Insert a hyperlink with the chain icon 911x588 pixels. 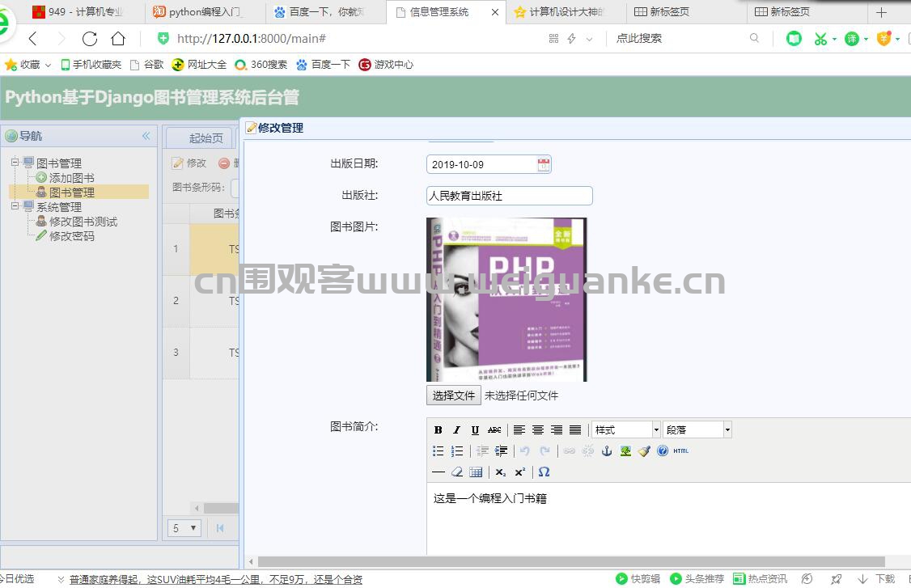tap(570, 451)
